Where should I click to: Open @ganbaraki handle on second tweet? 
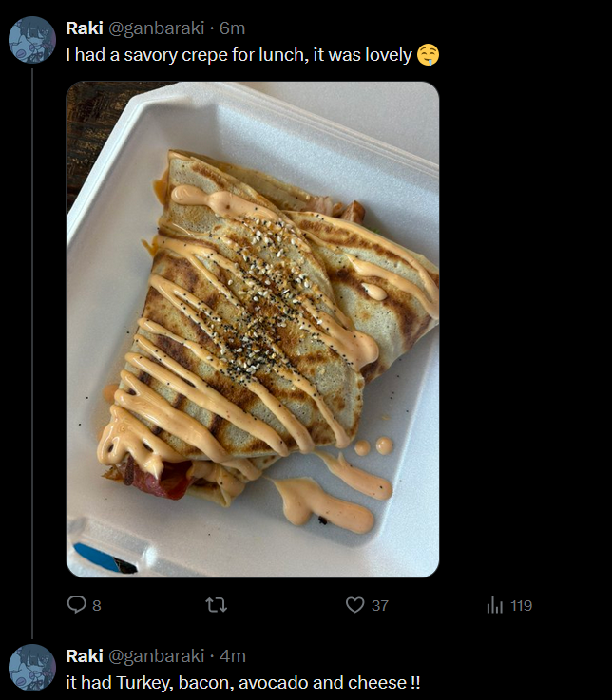[157, 656]
